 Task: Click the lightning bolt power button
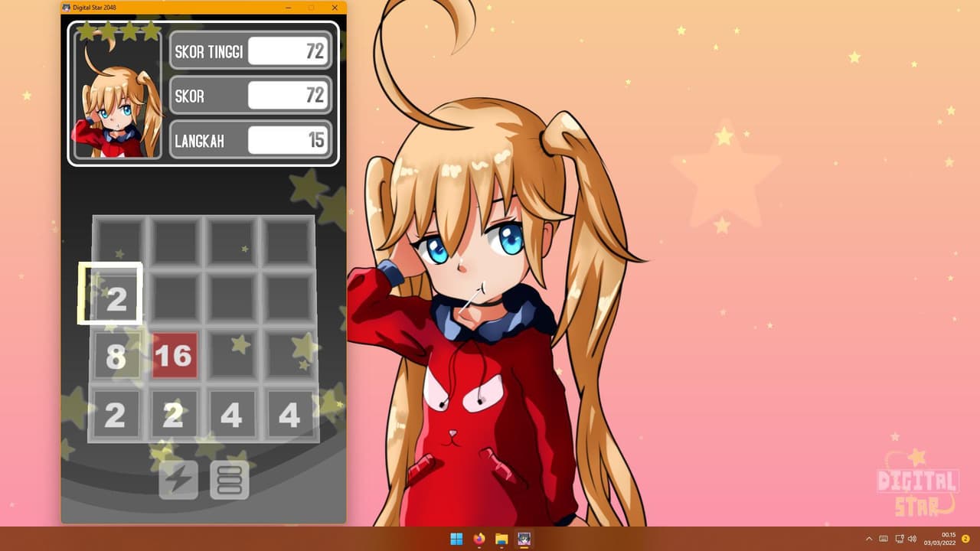(178, 480)
